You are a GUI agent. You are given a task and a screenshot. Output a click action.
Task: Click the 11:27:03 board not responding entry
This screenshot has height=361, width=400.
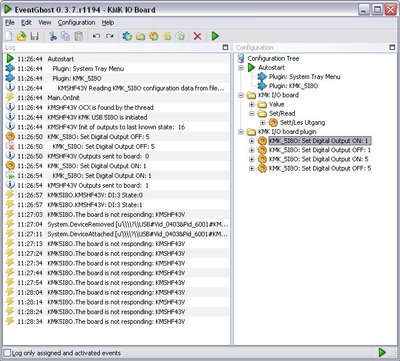[116, 215]
